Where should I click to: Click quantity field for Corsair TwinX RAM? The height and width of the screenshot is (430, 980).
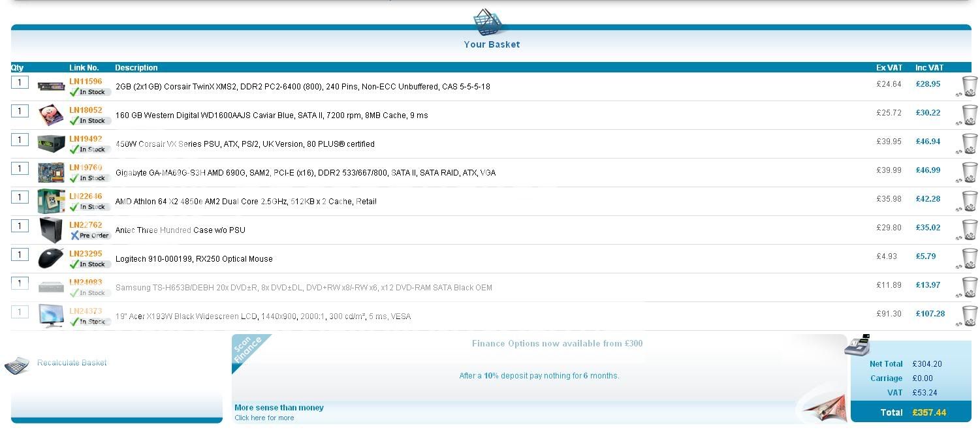click(20, 82)
